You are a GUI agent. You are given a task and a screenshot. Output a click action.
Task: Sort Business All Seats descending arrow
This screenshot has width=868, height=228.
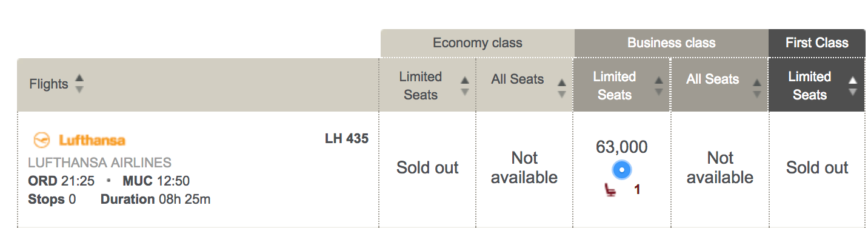(x=756, y=94)
